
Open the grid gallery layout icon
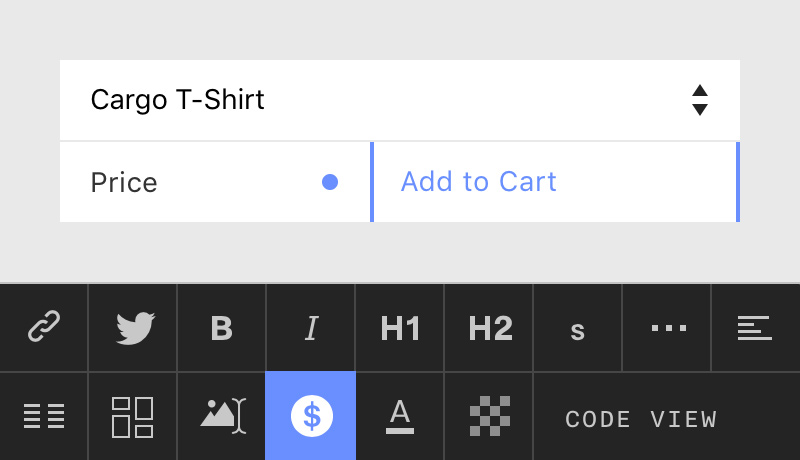pyautogui.click(x=133, y=416)
